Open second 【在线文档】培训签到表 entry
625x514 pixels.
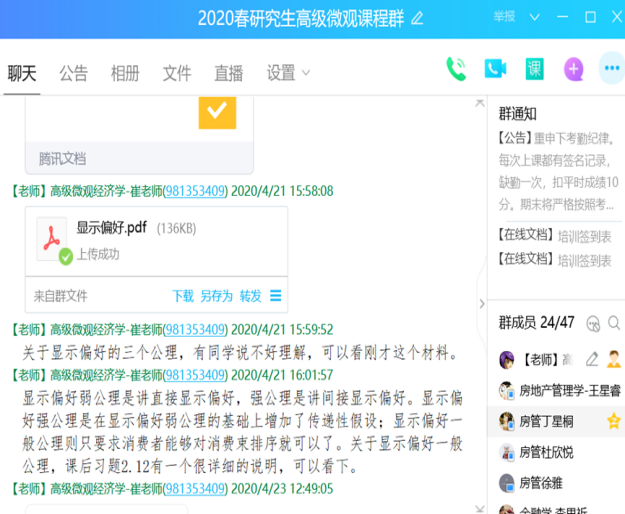(555, 260)
